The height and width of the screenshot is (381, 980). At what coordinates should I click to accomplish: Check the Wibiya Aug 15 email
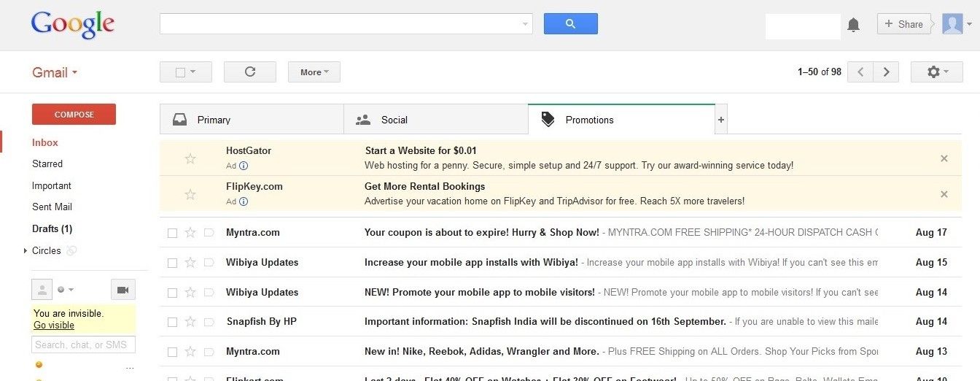[172, 263]
